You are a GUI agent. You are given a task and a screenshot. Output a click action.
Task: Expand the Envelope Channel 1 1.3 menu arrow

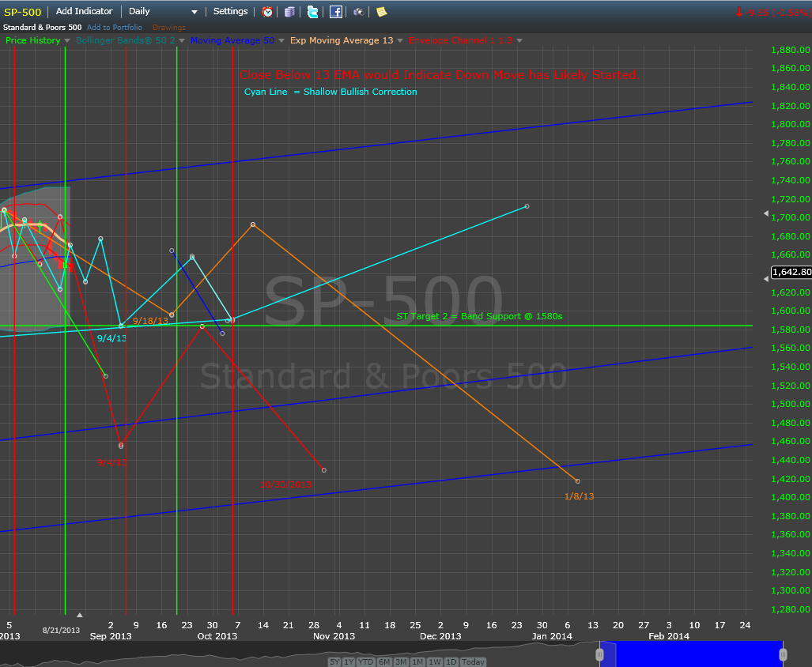pyautogui.click(x=519, y=40)
